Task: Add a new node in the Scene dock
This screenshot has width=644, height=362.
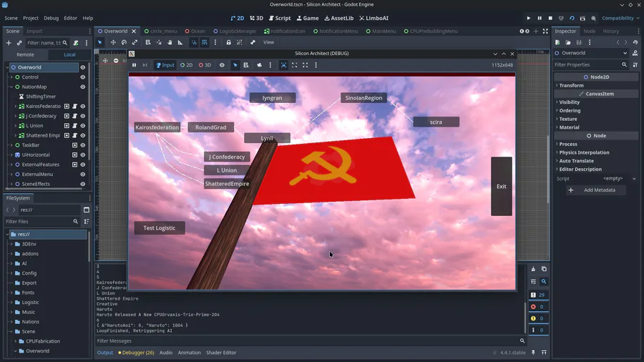Action: tap(9, 43)
